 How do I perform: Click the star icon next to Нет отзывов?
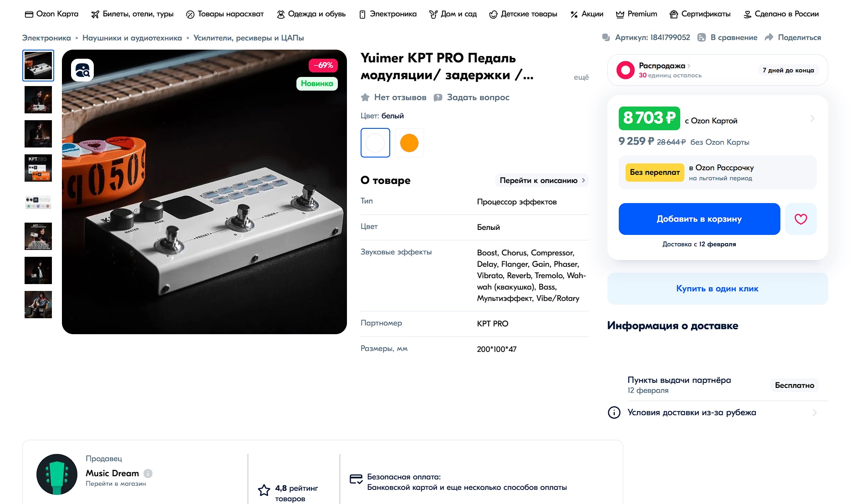[365, 97]
